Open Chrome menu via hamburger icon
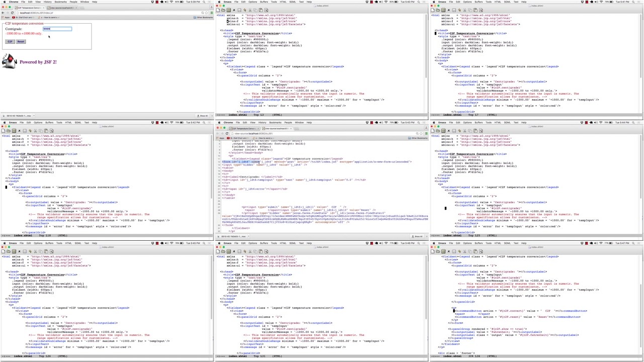The image size is (644, 362). [x=212, y=13]
